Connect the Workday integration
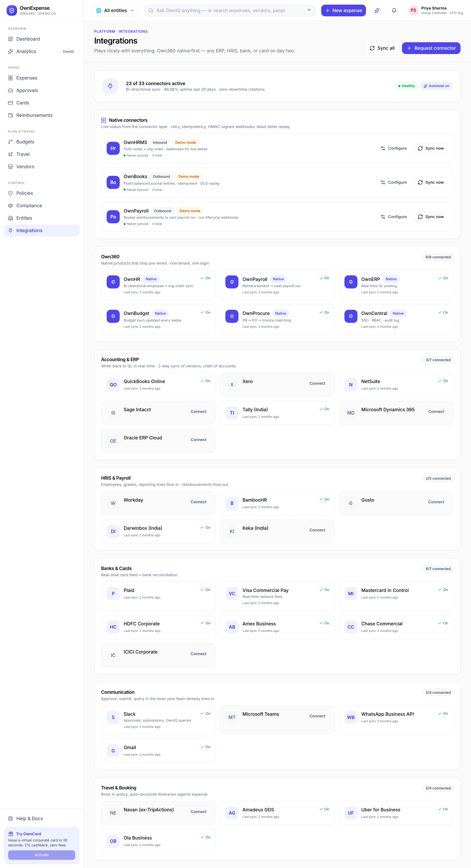 (198, 502)
